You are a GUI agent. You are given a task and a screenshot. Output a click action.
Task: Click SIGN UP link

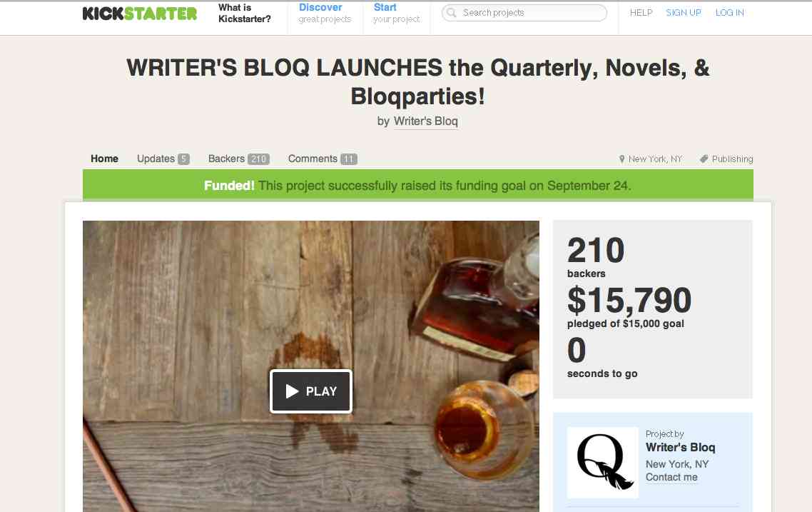(x=684, y=12)
